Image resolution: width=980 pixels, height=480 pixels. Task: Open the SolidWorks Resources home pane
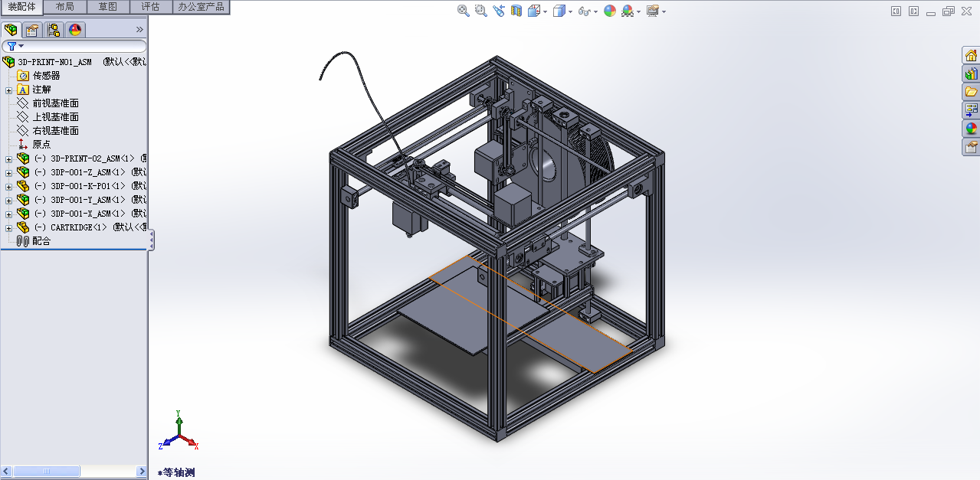(972, 54)
